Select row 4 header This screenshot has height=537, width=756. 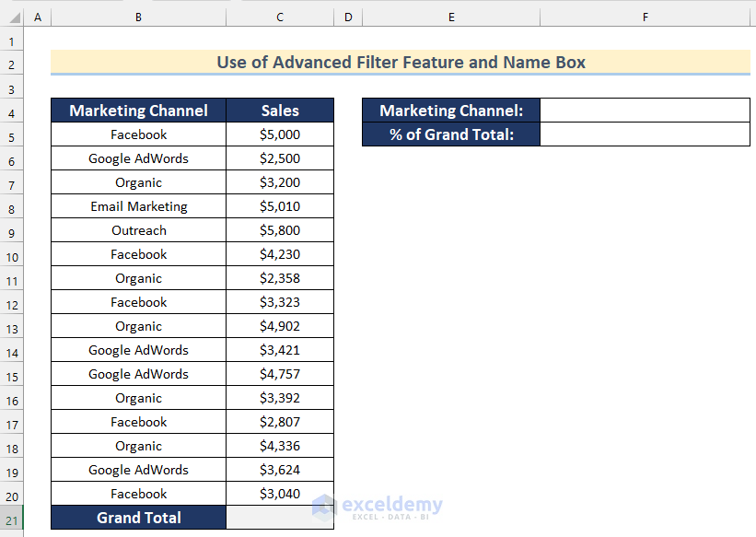(x=11, y=111)
